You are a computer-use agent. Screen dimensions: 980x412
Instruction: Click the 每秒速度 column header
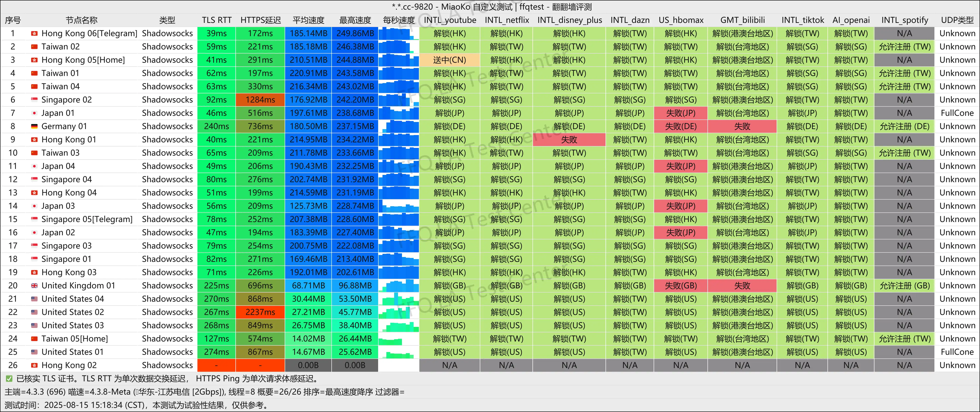399,20
